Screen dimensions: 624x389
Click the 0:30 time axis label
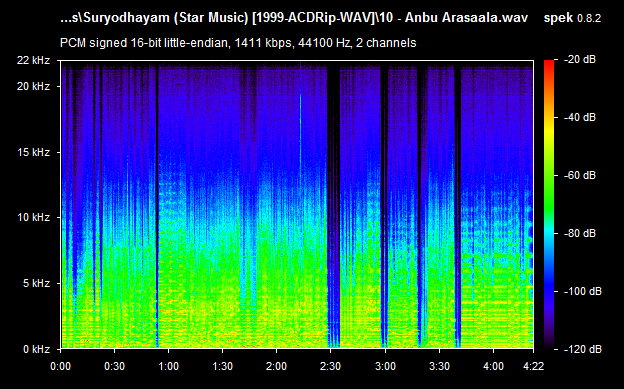pos(115,366)
